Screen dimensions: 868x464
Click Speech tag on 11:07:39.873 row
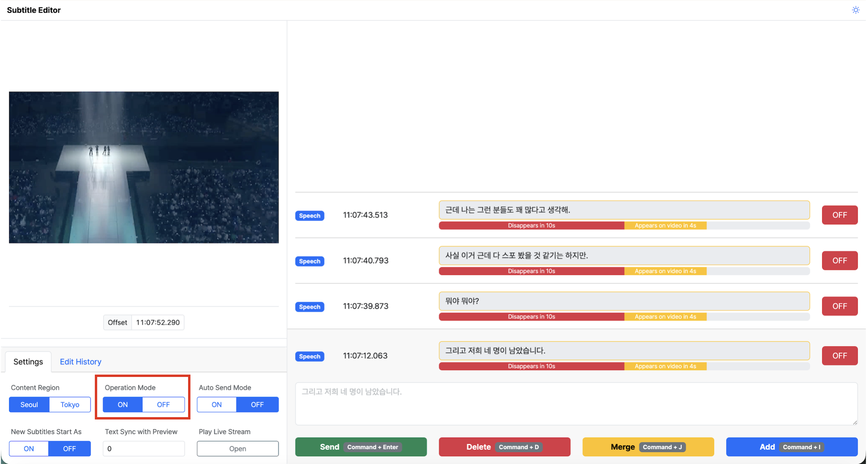(310, 307)
